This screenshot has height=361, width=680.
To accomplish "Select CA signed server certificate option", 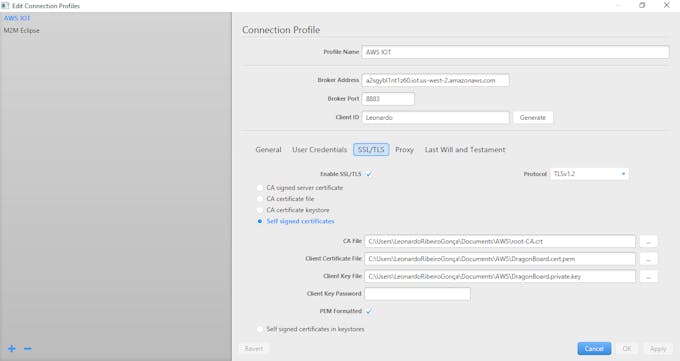I will 260,188.
